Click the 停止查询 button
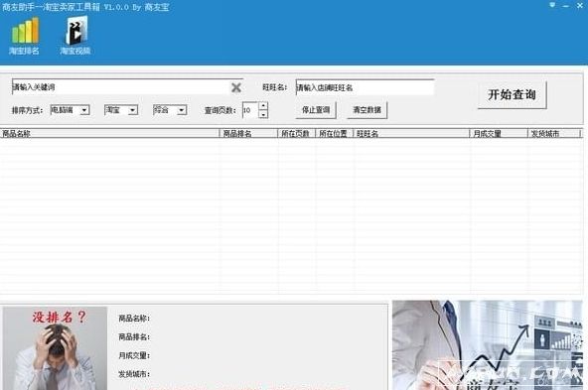The image size is (588, 390). (x=316, y=110)
